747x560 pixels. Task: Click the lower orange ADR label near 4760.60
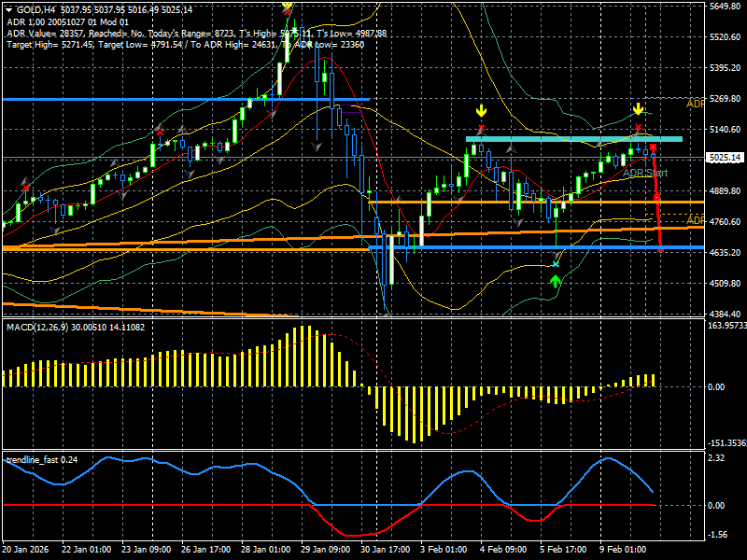[x=695, y=220]
